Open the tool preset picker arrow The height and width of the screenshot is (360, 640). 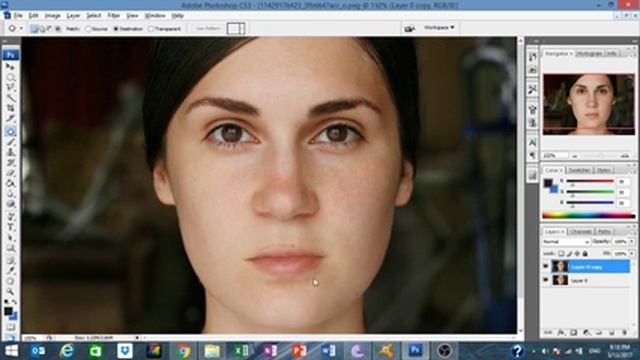point(21,29)
